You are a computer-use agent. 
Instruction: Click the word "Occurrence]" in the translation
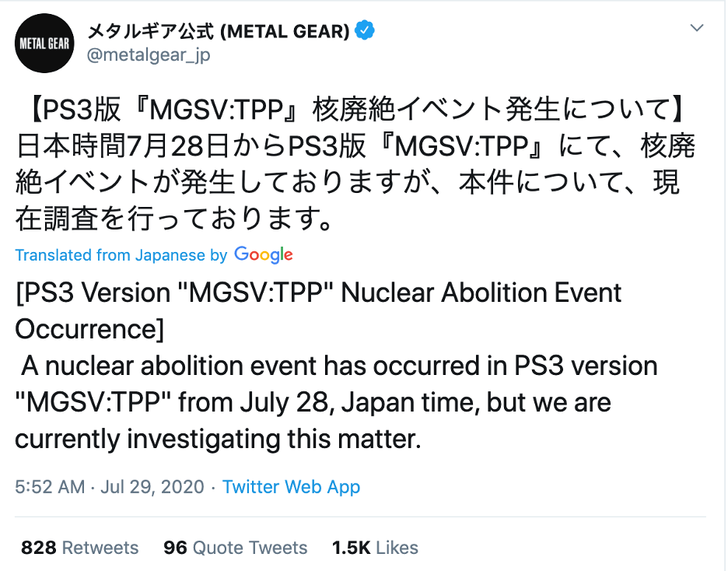[x=89, y=328]
